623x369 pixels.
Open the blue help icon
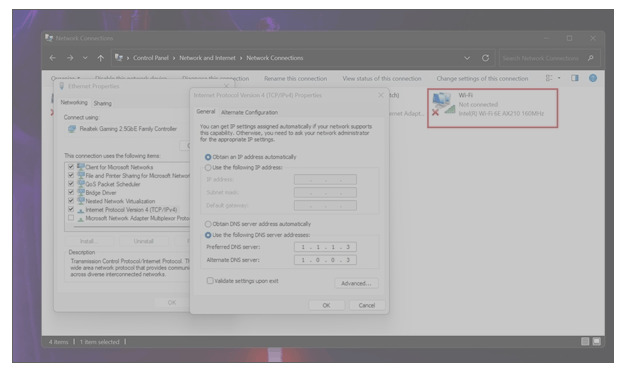[593, 78]
